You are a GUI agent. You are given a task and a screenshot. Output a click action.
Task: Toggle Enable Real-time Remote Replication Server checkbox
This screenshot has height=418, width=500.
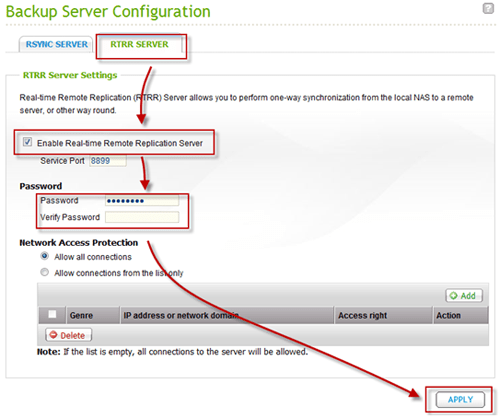(27, 142)
